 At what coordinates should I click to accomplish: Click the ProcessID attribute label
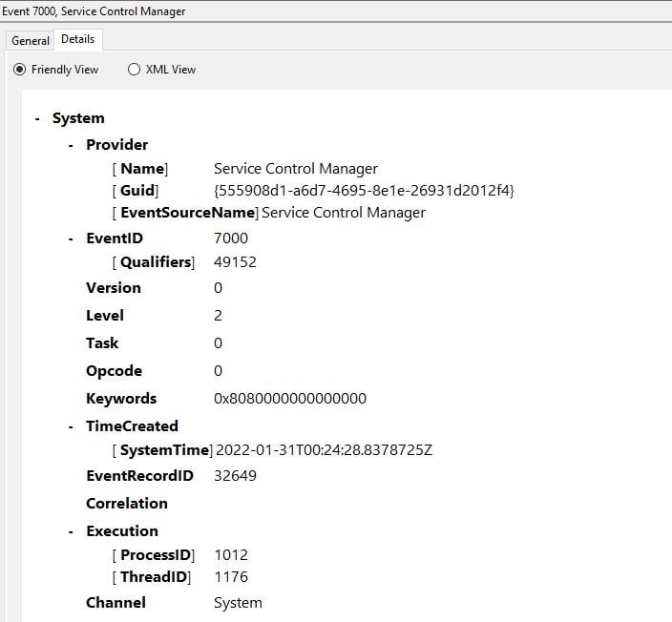pos(156,555)
